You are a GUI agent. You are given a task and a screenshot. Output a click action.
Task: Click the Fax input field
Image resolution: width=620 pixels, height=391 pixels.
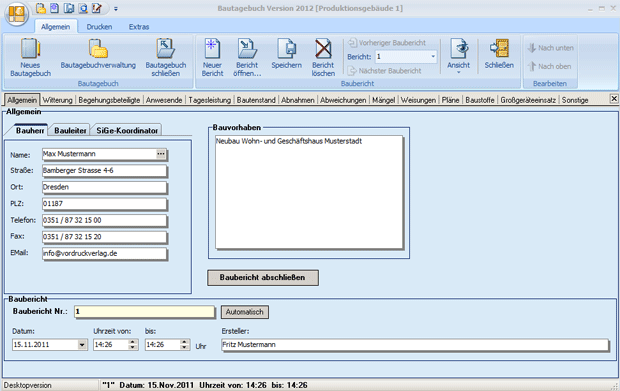click(x=104, y=237)
